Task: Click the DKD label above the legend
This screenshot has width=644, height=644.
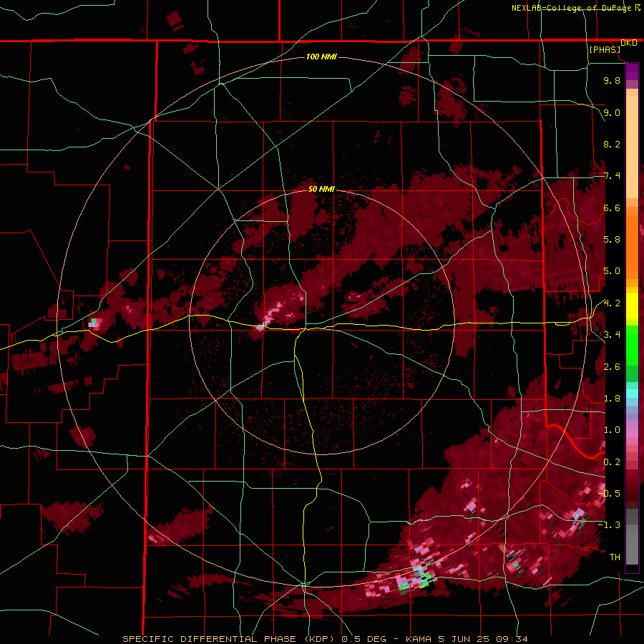Action: [629, 43]
